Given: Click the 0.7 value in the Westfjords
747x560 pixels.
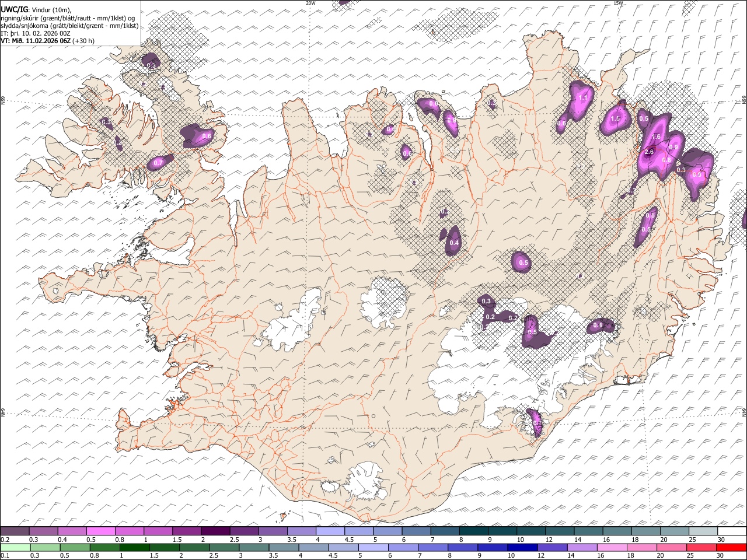Looking at the screenshot, I should pos(158,163).
